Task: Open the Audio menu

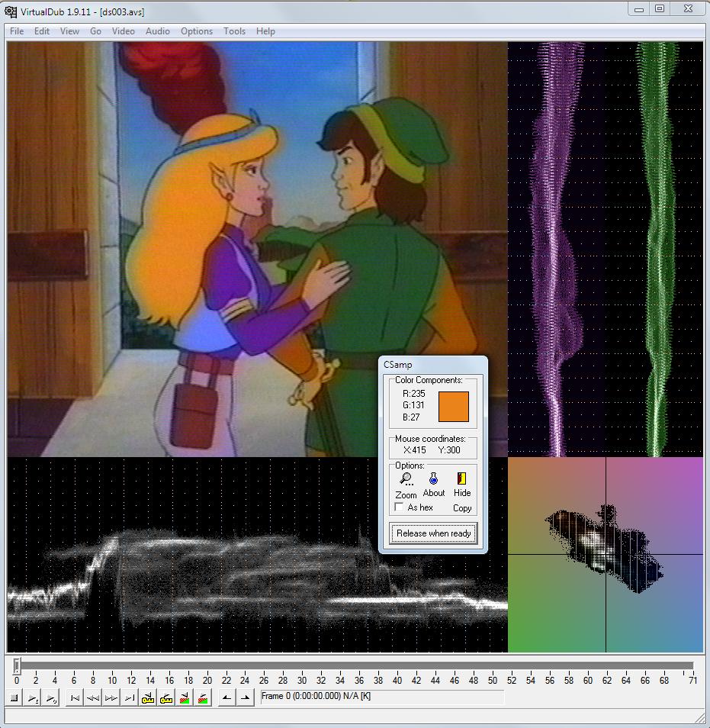Action: tap(158, 31)
